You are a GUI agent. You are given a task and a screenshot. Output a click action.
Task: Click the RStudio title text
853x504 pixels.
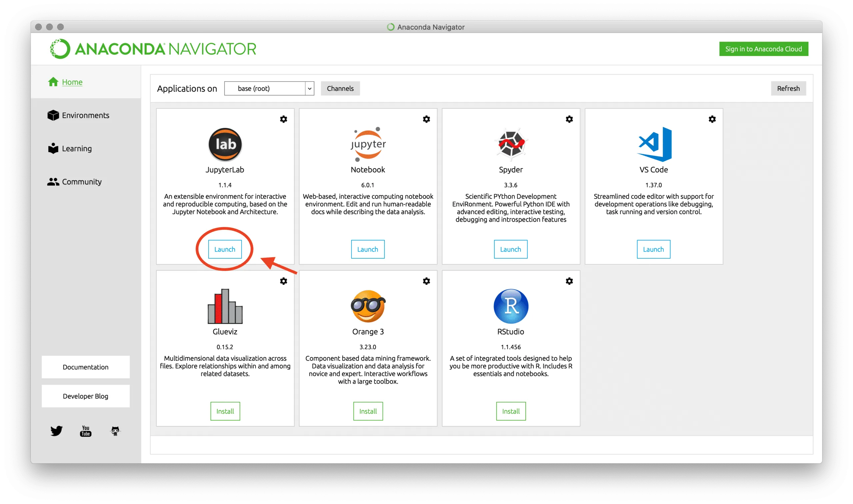510,332
